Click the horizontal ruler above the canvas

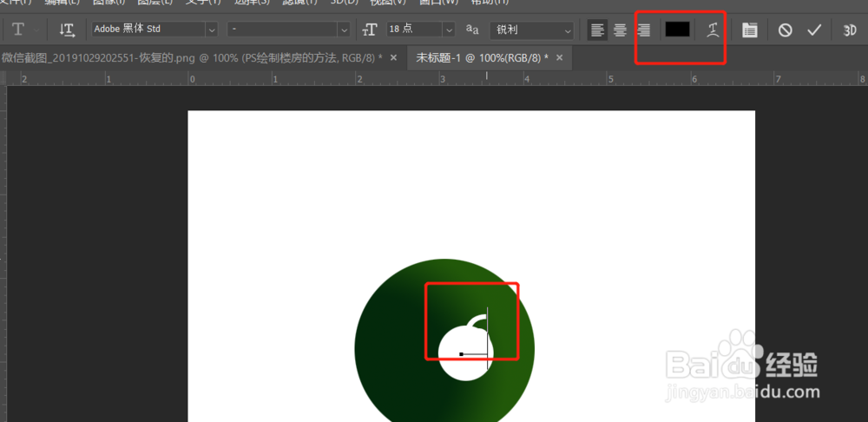(x=437, y=78)
